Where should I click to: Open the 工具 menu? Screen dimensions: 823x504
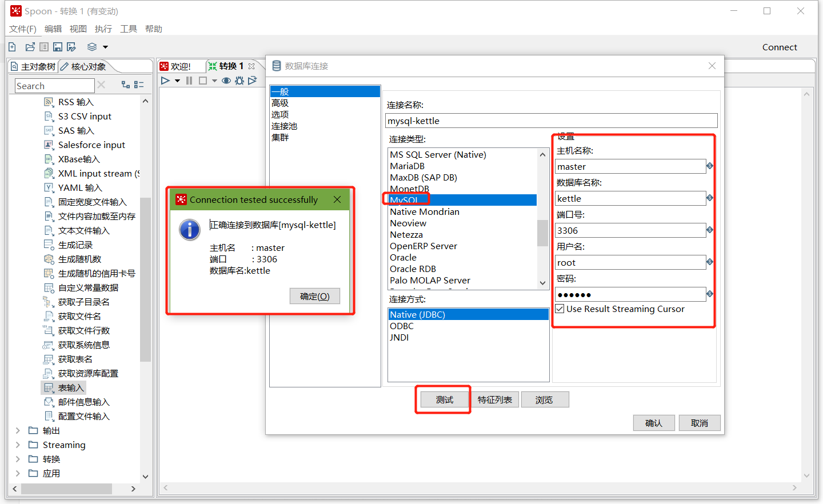tap(129, 29)
